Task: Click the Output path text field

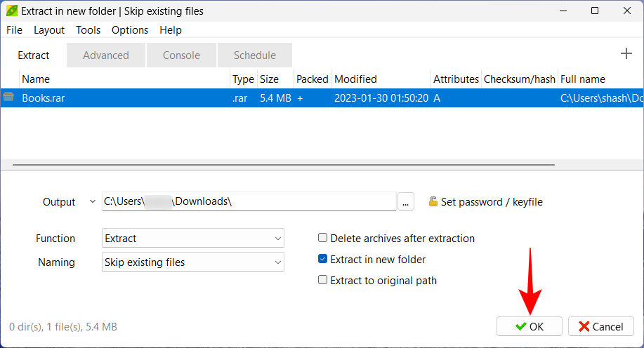Action: [249, 202]
